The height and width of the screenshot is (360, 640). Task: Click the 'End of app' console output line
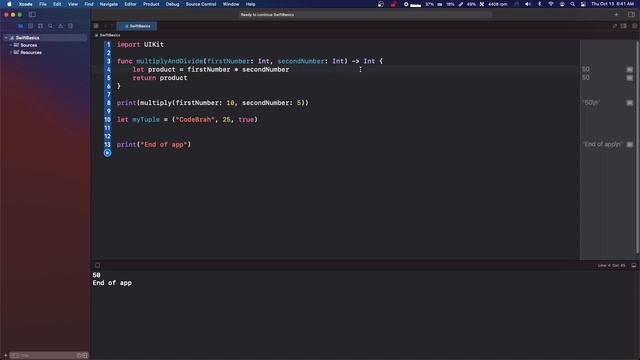tap(112, 283)
